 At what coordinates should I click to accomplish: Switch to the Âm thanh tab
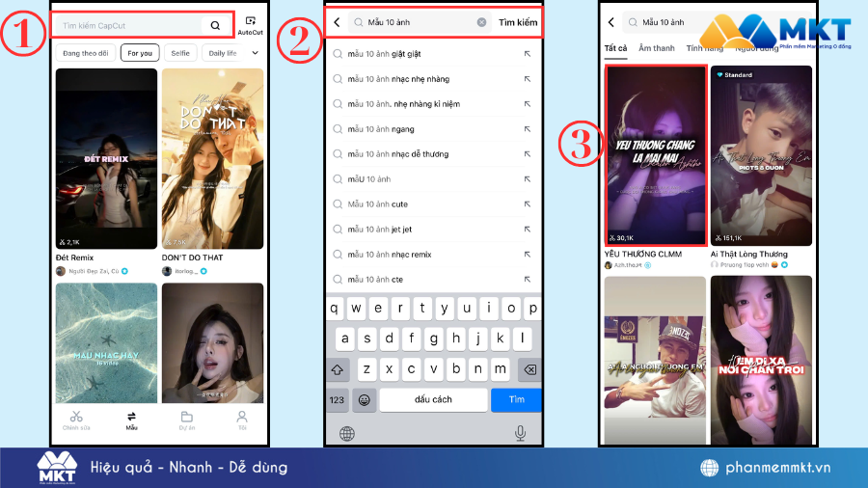[x=657, y=48]
